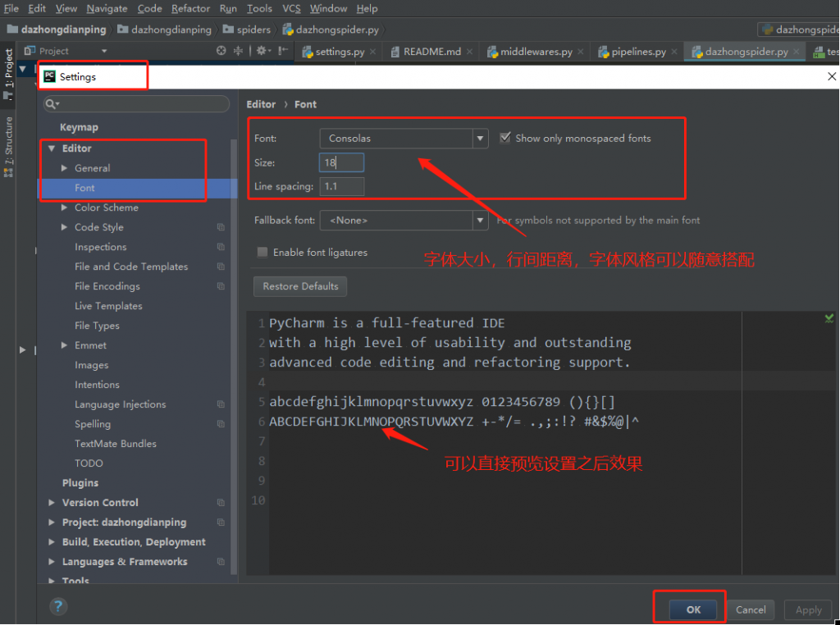The image size is (840, 625).
Task: Close the pipelines.py editor tab
Action: tap(674, 52)
